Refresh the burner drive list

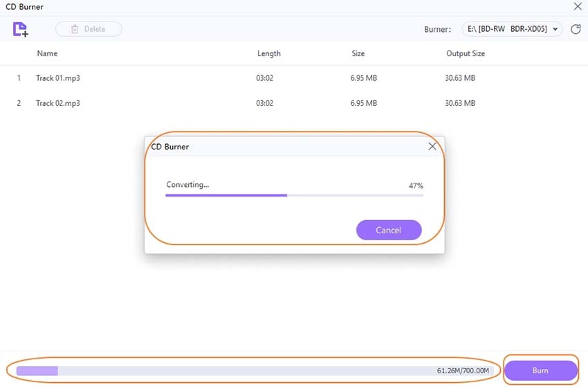click(x=576, y=29)
